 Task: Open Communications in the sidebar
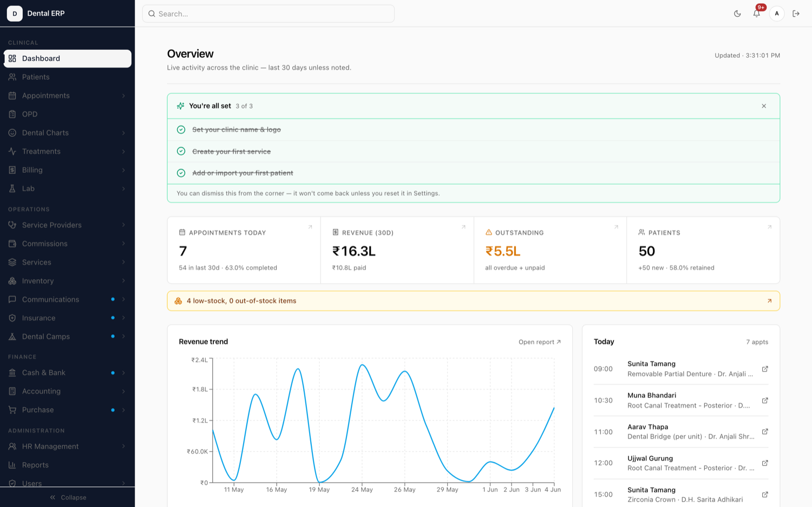coord(68,299)
